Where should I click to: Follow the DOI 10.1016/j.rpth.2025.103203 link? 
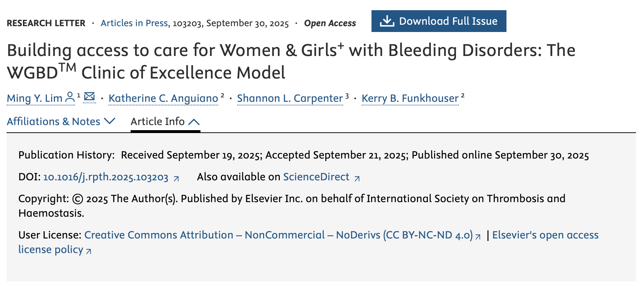pyautogui.click(x=106, y=177)
